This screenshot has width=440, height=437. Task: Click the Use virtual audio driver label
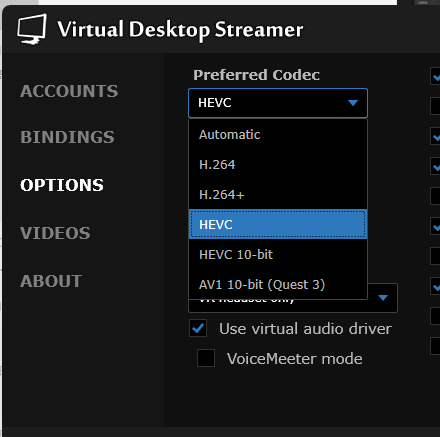point(305,329)
